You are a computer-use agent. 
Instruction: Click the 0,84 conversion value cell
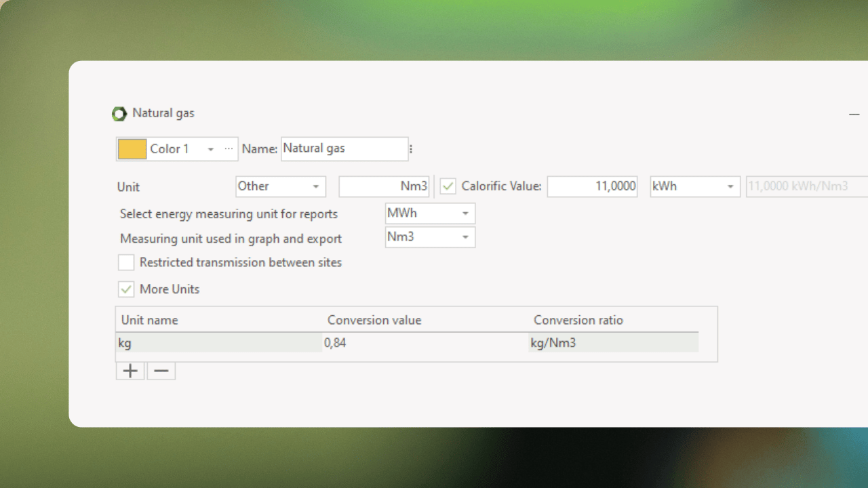pos(425,343)
